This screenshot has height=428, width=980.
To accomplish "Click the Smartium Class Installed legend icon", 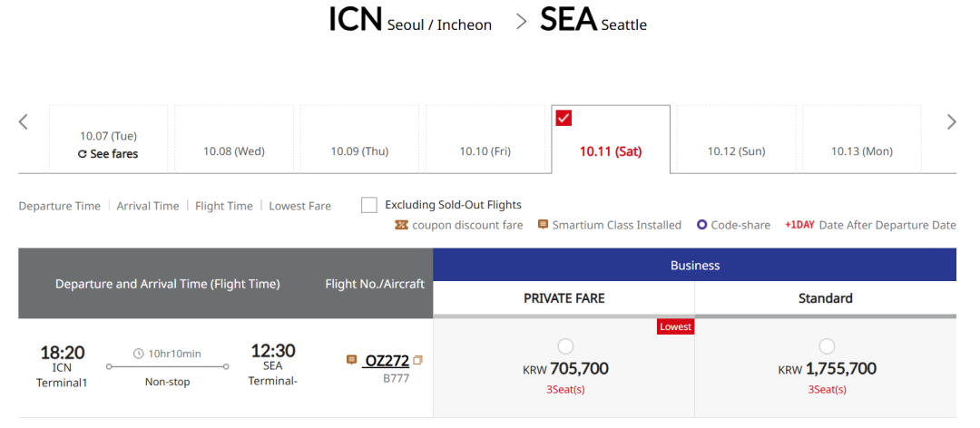I will pyautogui.click(x=543, y=225).
